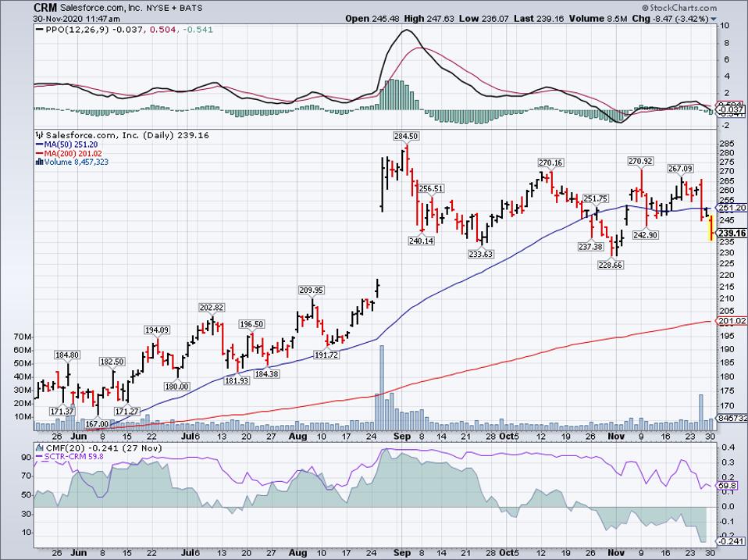Click the 284.50 peak price label

point(405,136)
